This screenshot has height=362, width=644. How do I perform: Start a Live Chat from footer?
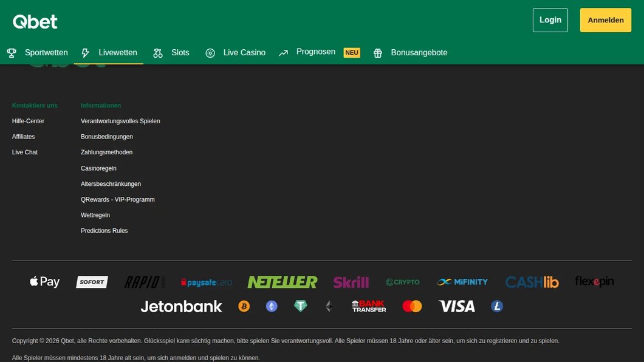(x=25, y=152)
